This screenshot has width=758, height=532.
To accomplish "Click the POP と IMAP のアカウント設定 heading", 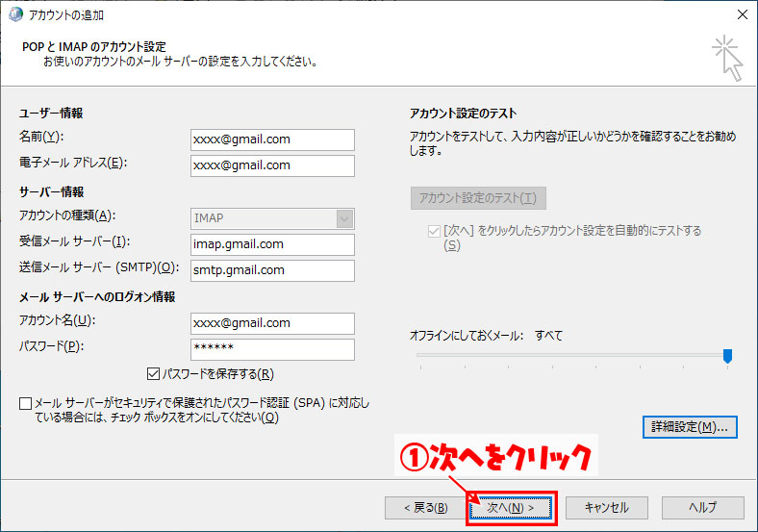I will 94,47.
